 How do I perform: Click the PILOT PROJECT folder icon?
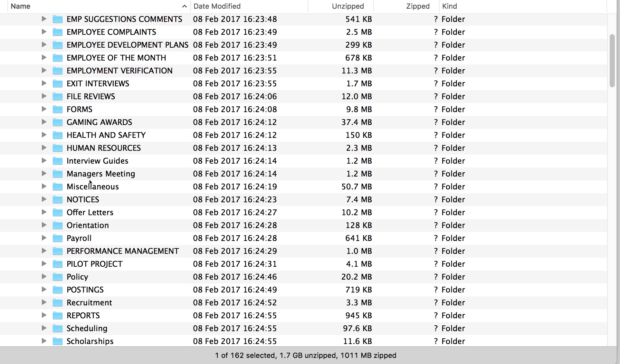58,264
